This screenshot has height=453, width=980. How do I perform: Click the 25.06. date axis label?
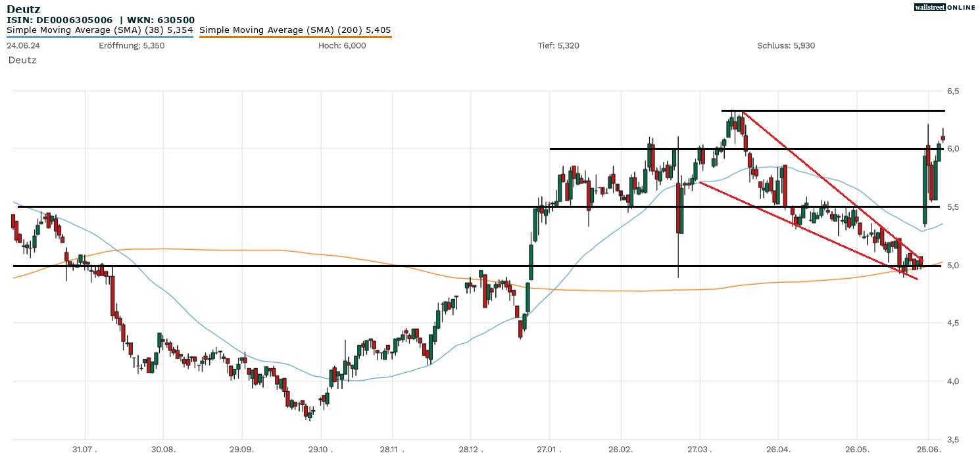tap(928, 449)
